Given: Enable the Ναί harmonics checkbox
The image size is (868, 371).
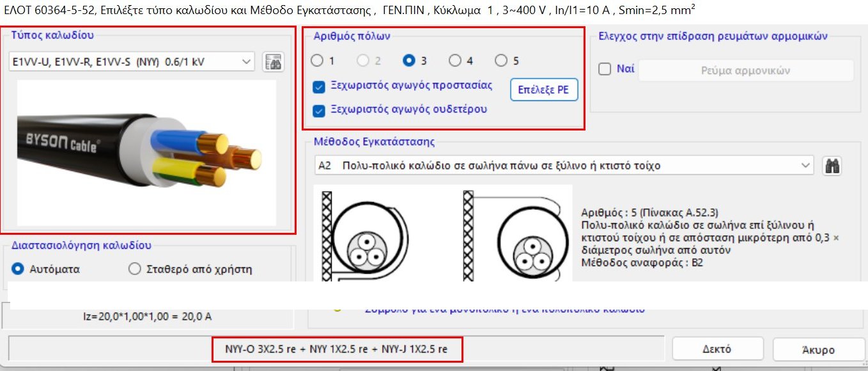Looking at the screenshot, I should 603,70.
